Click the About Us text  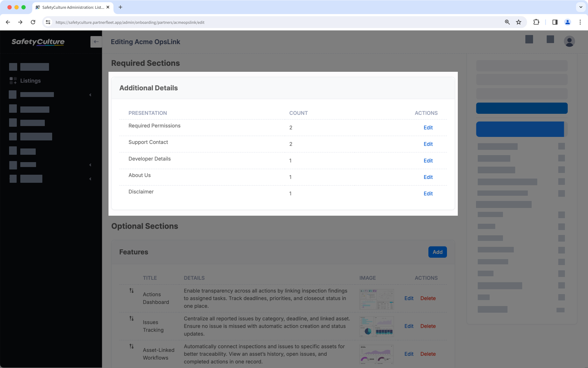139,175
